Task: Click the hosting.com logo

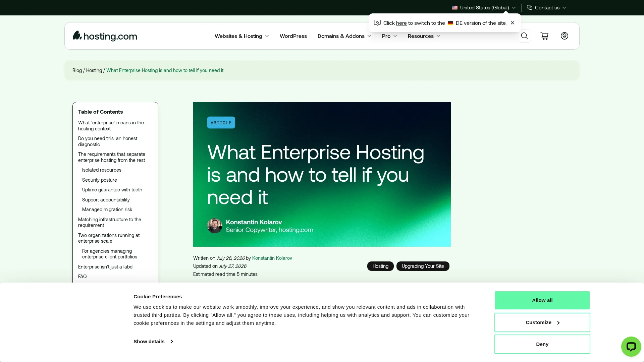Action: coord(105,36)
